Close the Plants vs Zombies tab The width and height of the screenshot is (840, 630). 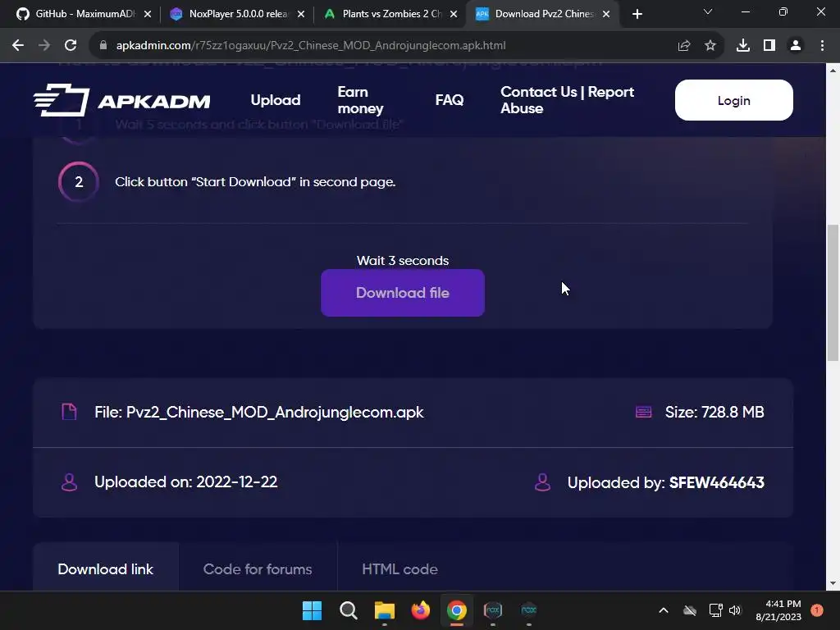(454, 14)
